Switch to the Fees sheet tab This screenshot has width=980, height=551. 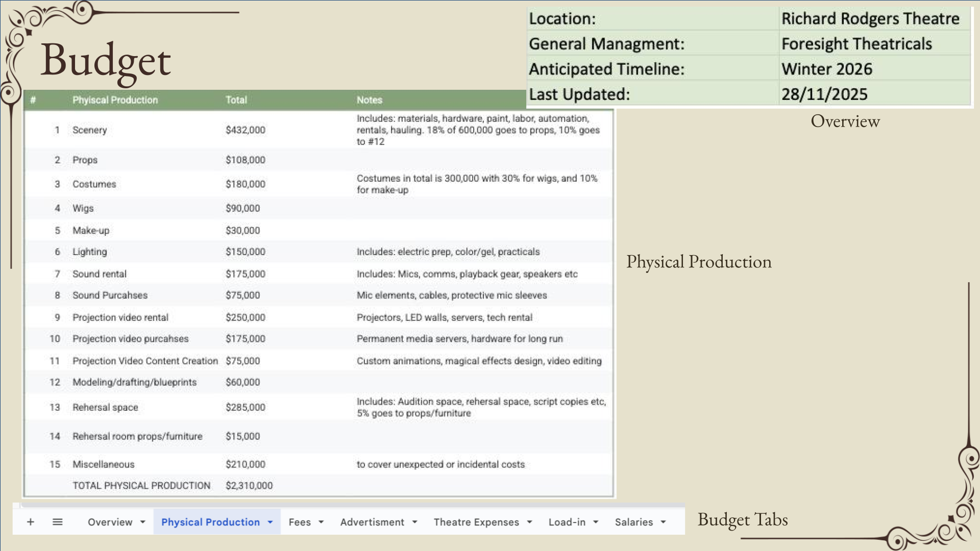[x=300, y=522]
